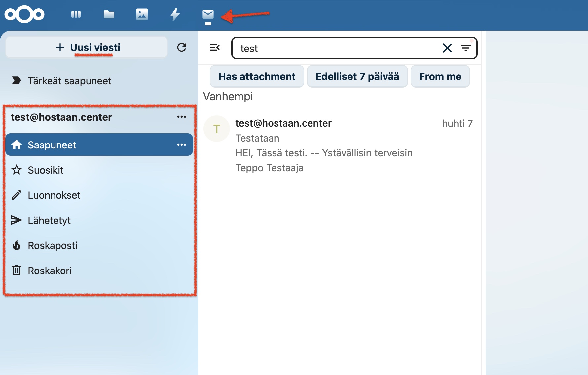Select the Lähetetyt folder
The image size is (588, 375).
[99, 220]
